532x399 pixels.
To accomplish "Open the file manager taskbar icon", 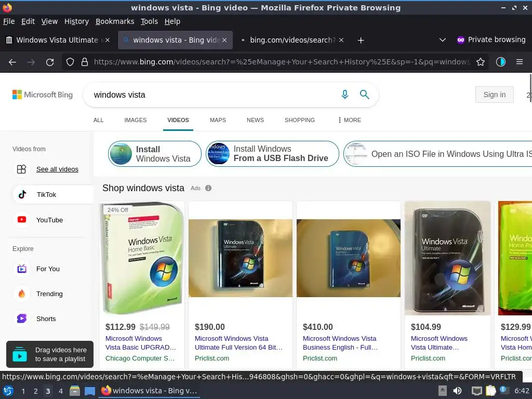I will (x=75, y=391).
